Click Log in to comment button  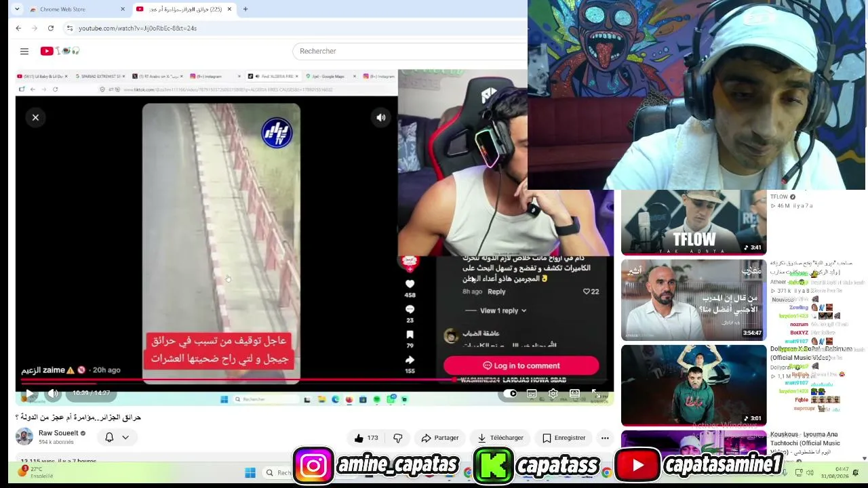pyautogui.click(x=521, y=366)
